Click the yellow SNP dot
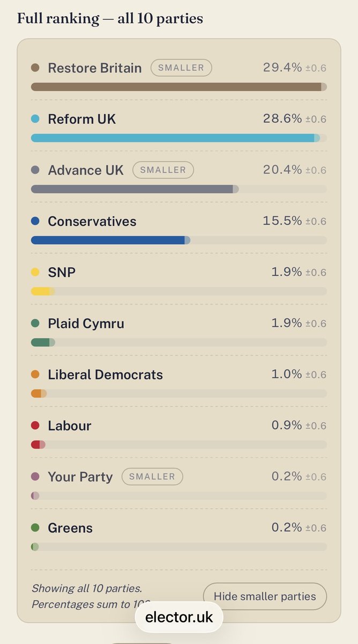This screenshot has width=358, height=644. tap(35, 272)
